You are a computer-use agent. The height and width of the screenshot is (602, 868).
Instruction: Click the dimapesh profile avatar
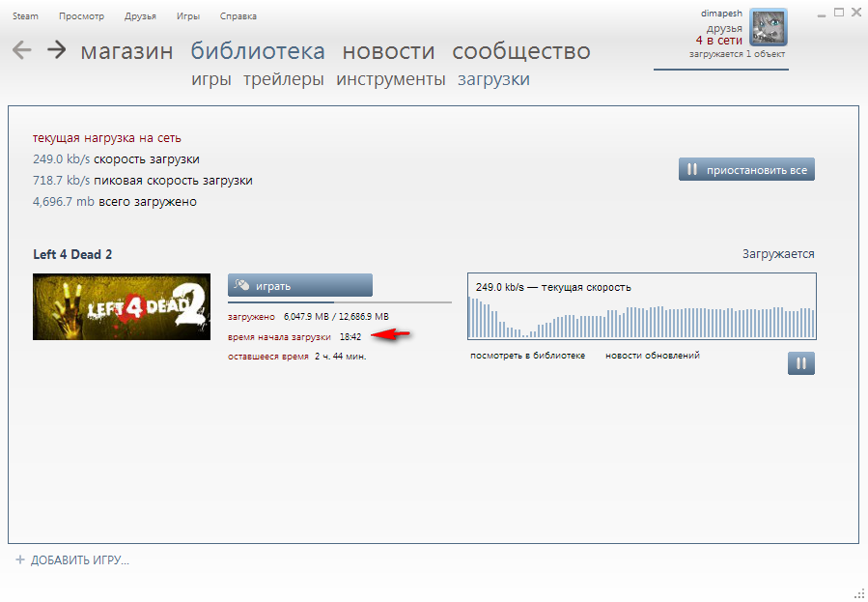(x=769, y=27)
